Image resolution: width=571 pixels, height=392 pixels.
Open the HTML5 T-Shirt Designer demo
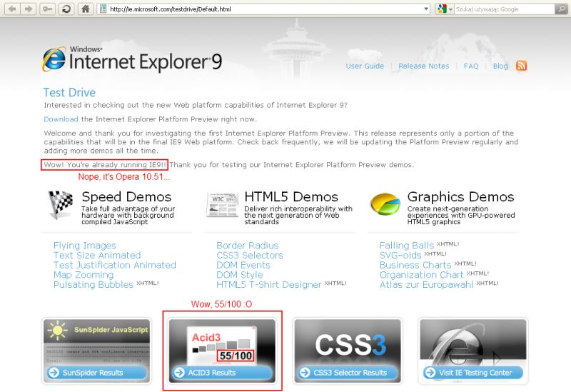coord(269,285)
